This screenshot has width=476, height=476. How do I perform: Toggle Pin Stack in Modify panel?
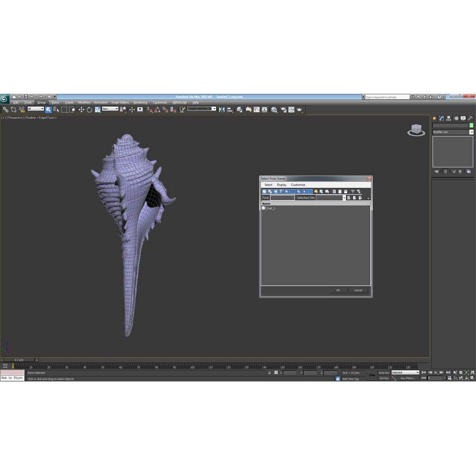436,171
